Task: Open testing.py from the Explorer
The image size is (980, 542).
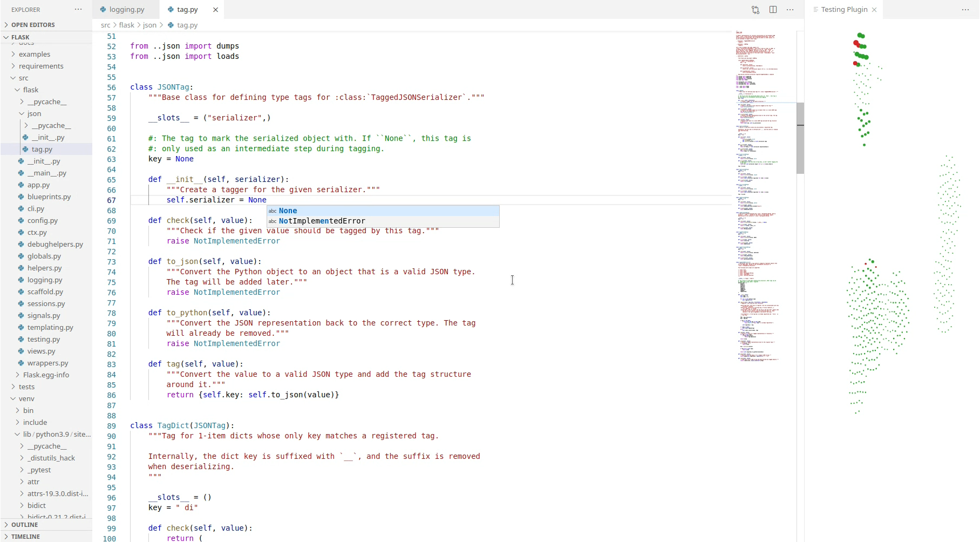Action: coord(45,339)
